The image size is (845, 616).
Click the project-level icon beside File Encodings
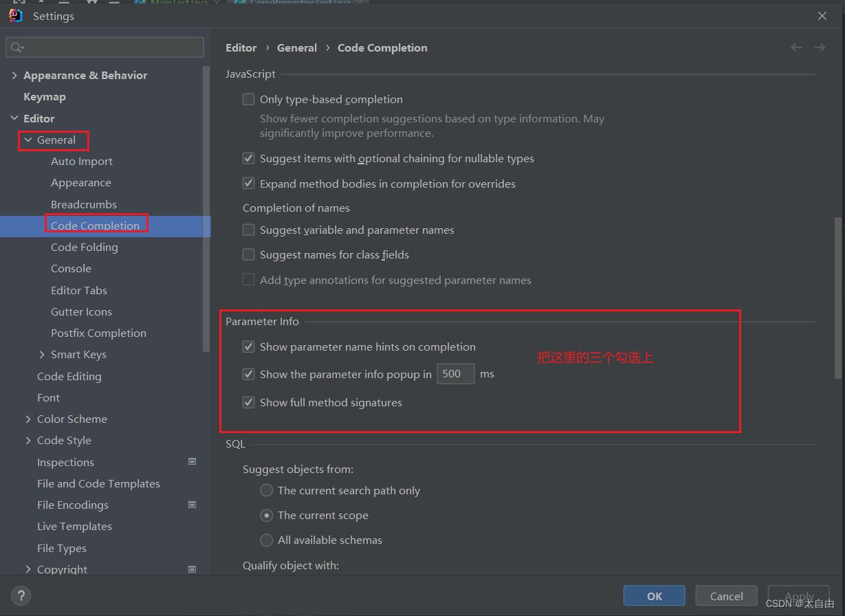coord(193,505)
